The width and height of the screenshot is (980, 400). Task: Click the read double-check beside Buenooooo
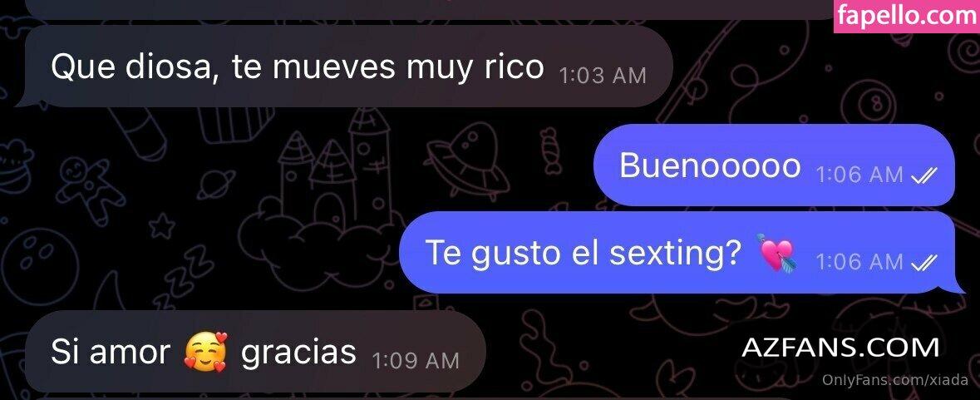click(923, 176)
